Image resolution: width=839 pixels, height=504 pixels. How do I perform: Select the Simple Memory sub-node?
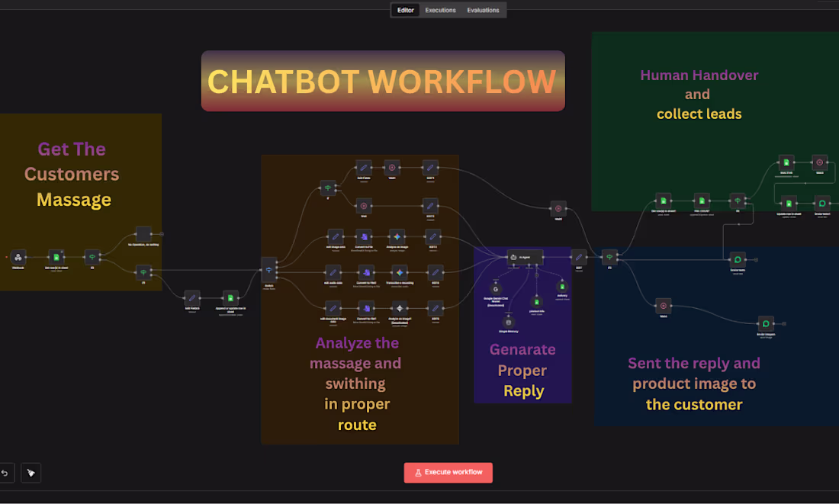(508, 322)
